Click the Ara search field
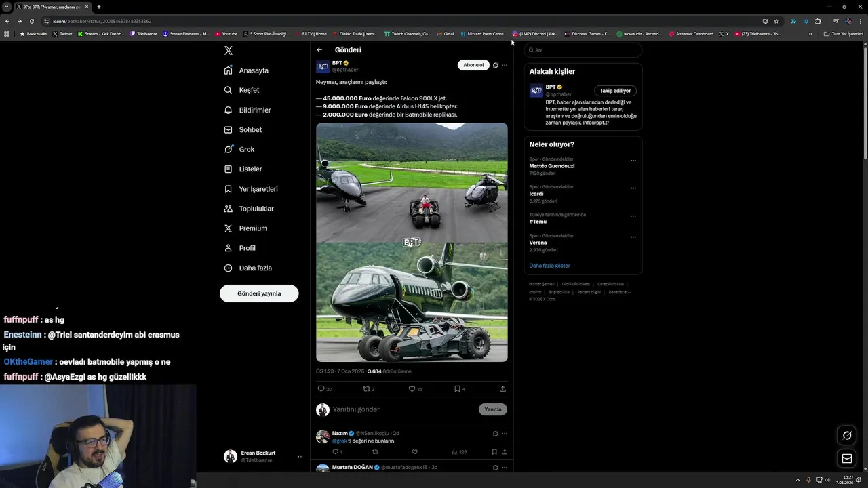 click(x=583, y=50)
